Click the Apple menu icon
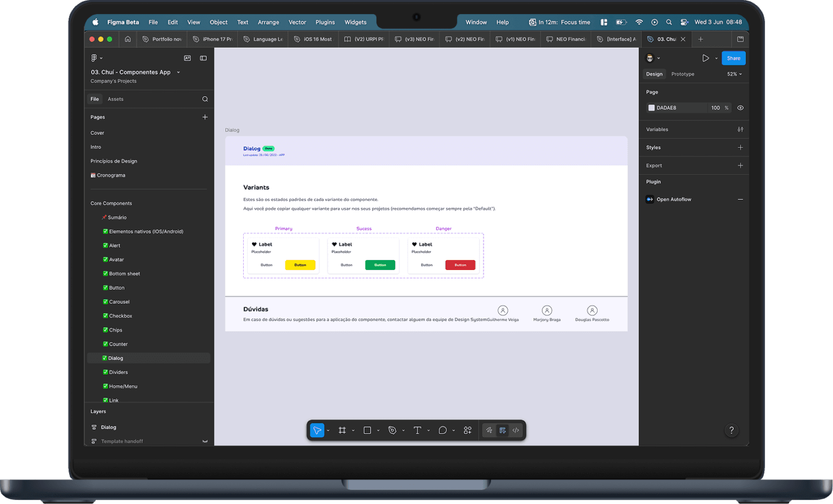The width and height of the screenshot is (833, 504). (x=95, y=22)
